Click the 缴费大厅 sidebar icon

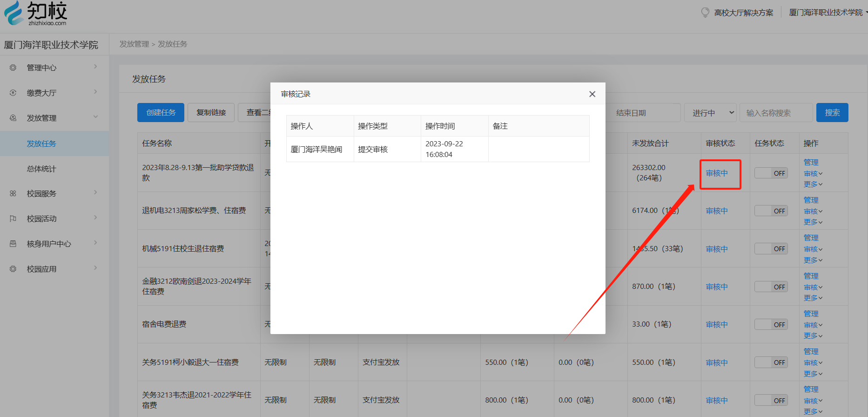pyautogui.click(x=13, y=93)
